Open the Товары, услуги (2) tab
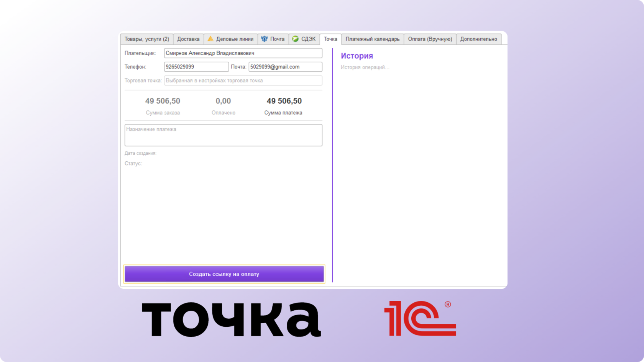This screenshot has width=644, height=362. 147,39
